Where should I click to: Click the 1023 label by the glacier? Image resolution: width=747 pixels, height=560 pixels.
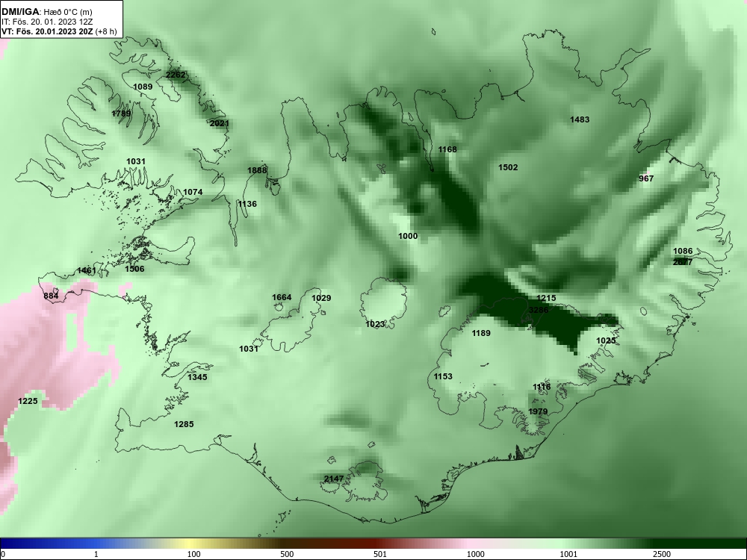(x=375, y=324)
